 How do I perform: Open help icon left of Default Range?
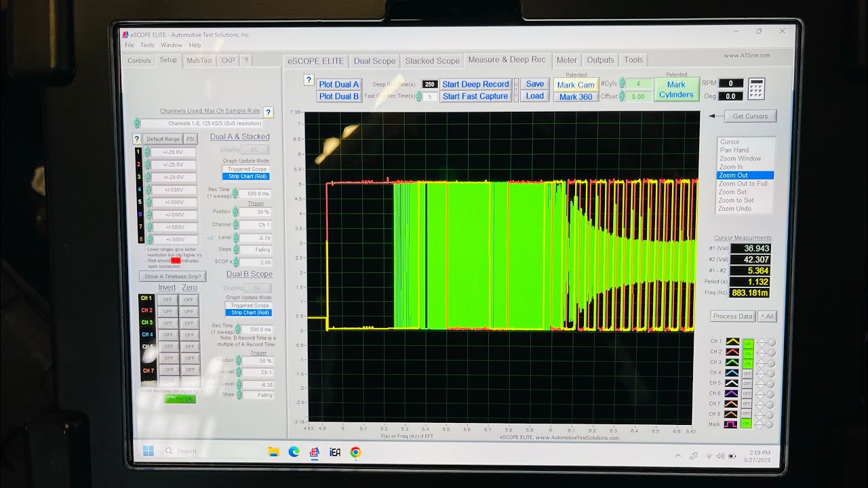tap(137, 139)
